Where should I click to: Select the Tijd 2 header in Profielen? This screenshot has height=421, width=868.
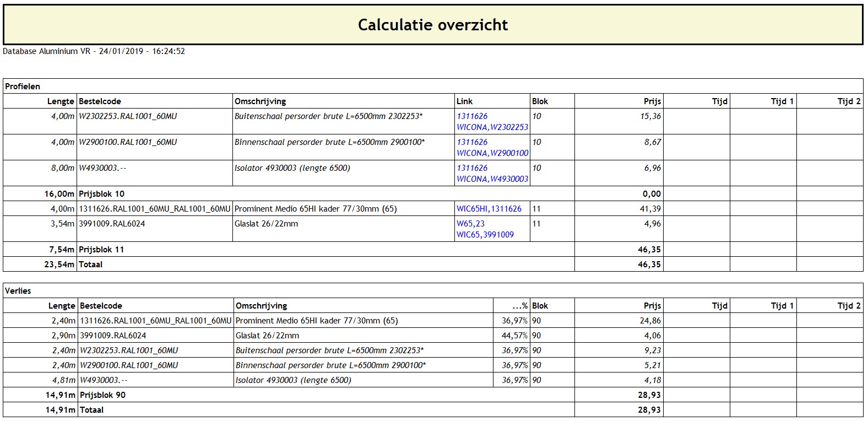(849, 101)
